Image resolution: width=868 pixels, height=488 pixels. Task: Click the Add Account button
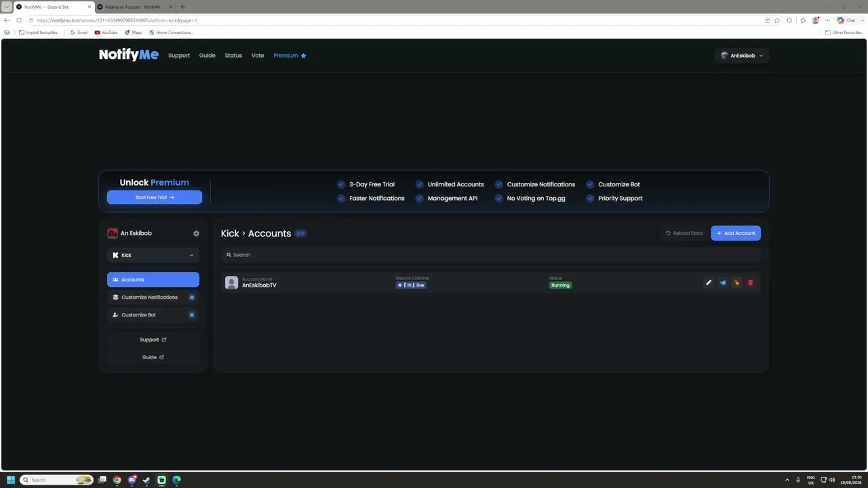coord(736,233)
